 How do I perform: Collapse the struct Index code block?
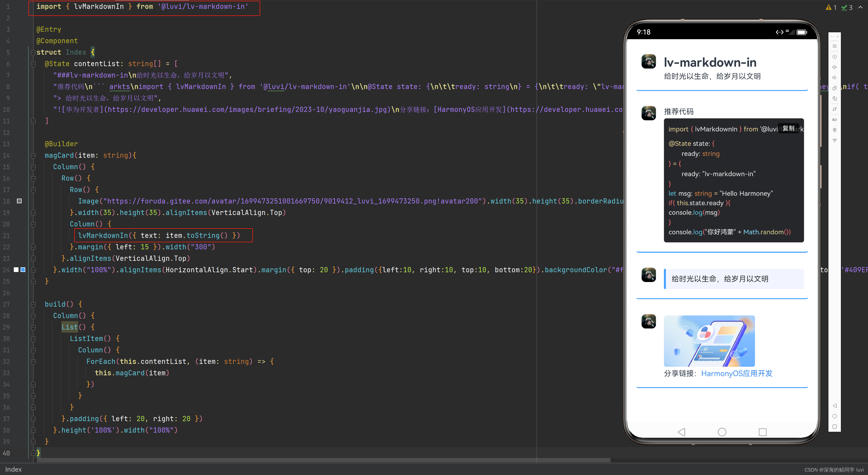coord(33,53)
